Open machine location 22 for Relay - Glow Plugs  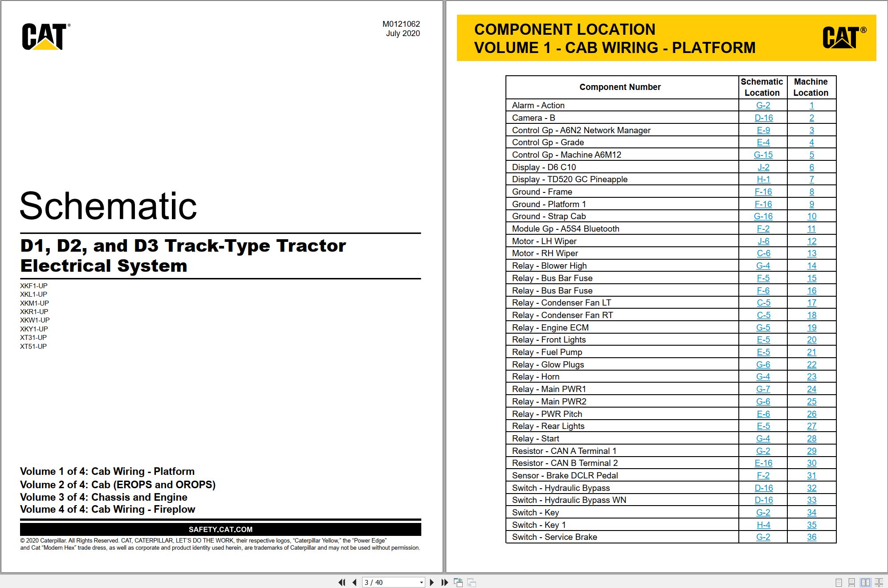(811, 364)
